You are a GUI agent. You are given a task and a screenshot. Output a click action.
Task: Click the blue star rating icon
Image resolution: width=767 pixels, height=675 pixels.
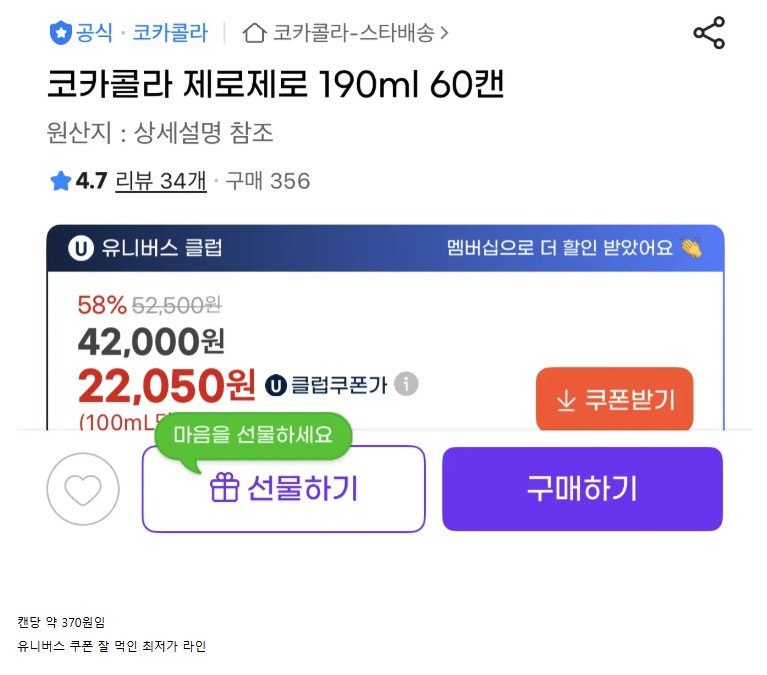(60, 181)
